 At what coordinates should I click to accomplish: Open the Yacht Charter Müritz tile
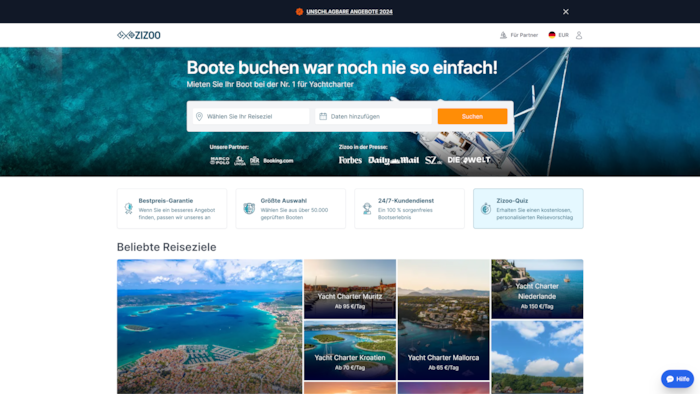point(350,289)
